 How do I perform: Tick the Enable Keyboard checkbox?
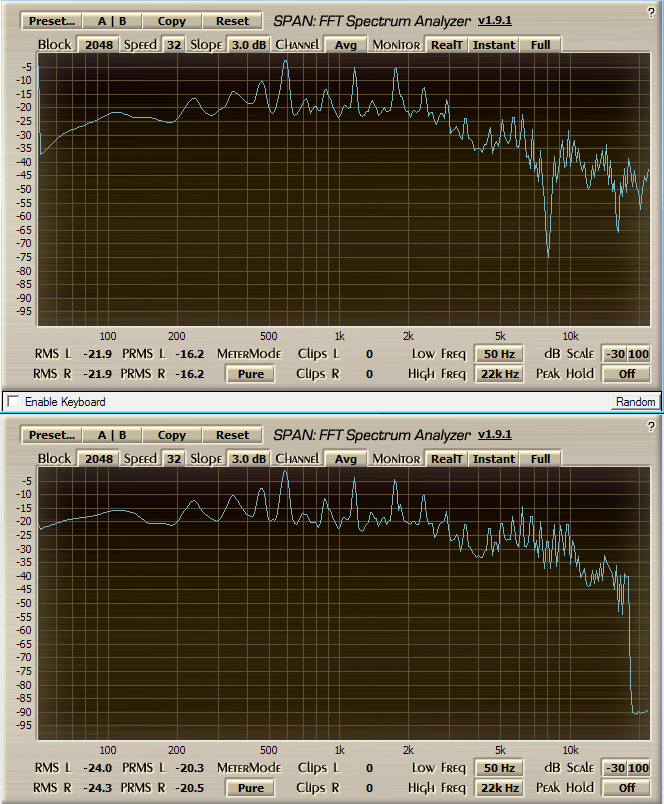[13, 401]
